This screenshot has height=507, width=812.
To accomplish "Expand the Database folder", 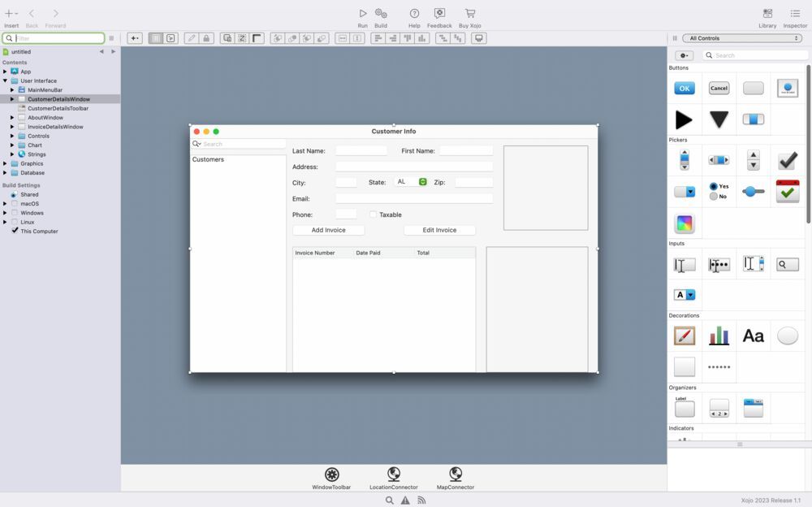I will tap(5, 172).
